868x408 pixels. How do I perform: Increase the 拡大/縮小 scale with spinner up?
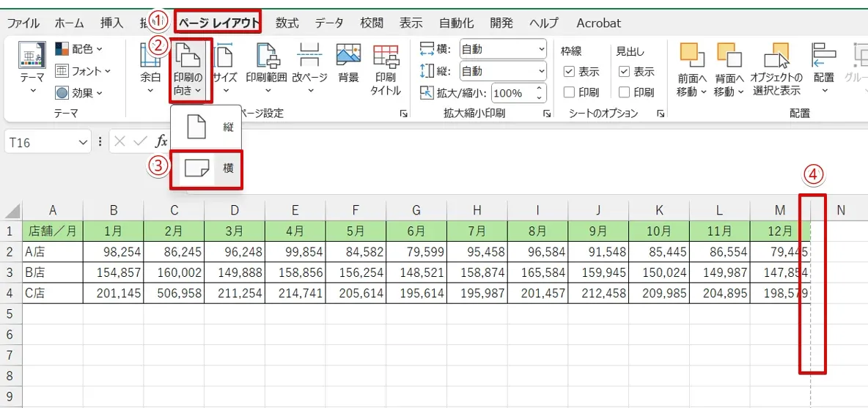[539, 88]
